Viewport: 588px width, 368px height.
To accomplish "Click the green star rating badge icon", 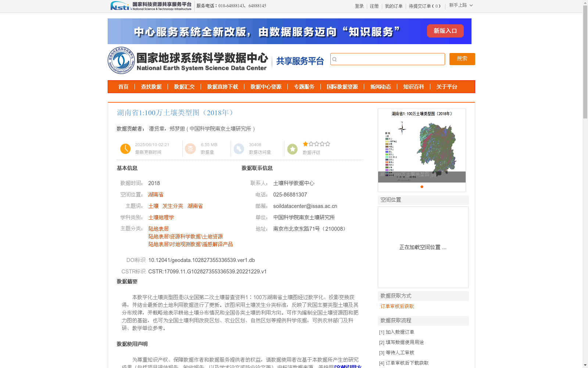I will (293, 149).
